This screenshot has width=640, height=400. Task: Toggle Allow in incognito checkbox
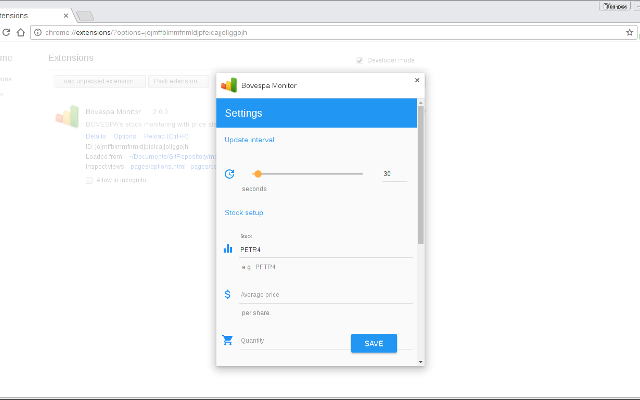click(89, 180)
